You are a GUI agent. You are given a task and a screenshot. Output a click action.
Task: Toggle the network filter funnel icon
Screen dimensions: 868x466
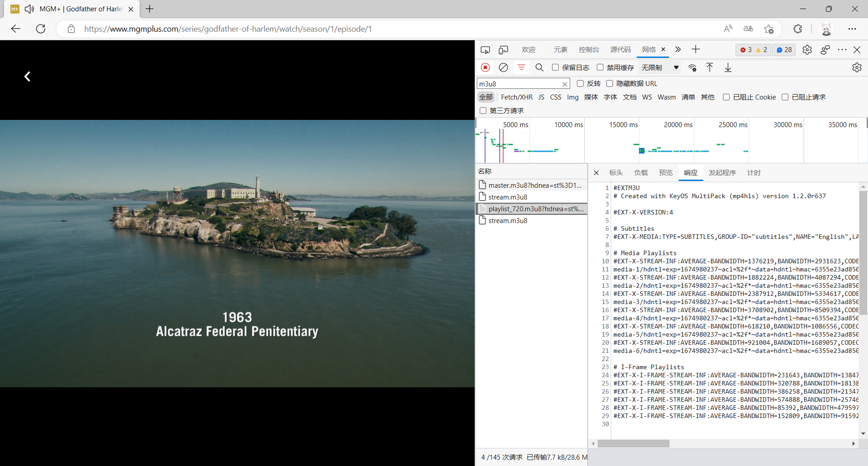point(521,67)
